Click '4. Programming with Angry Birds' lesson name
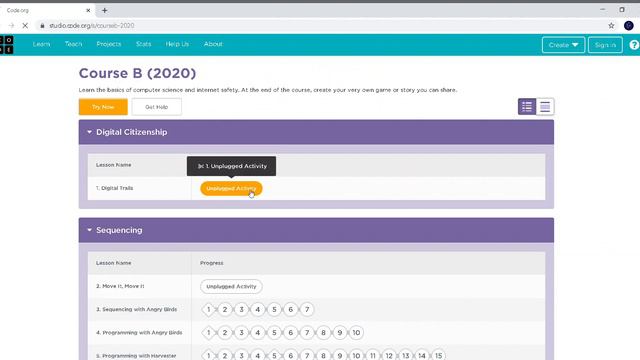 [139, 333]
